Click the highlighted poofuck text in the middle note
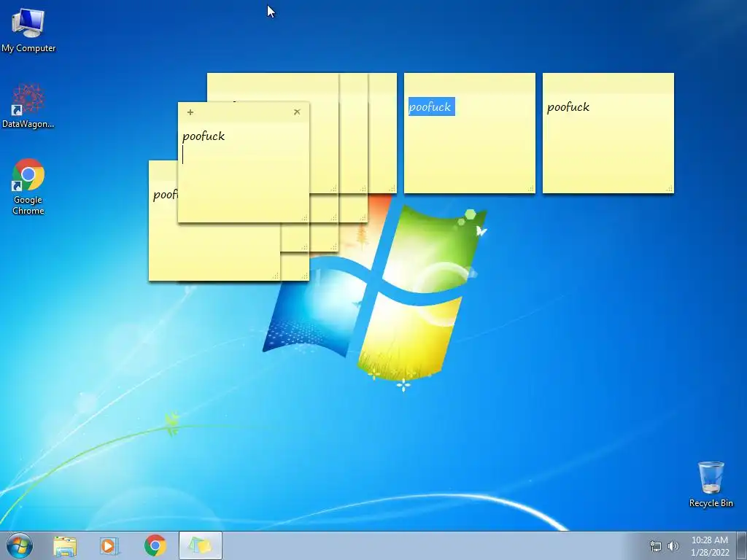The width and height of the screenshot is (747, 560). (x=432, y=106)
